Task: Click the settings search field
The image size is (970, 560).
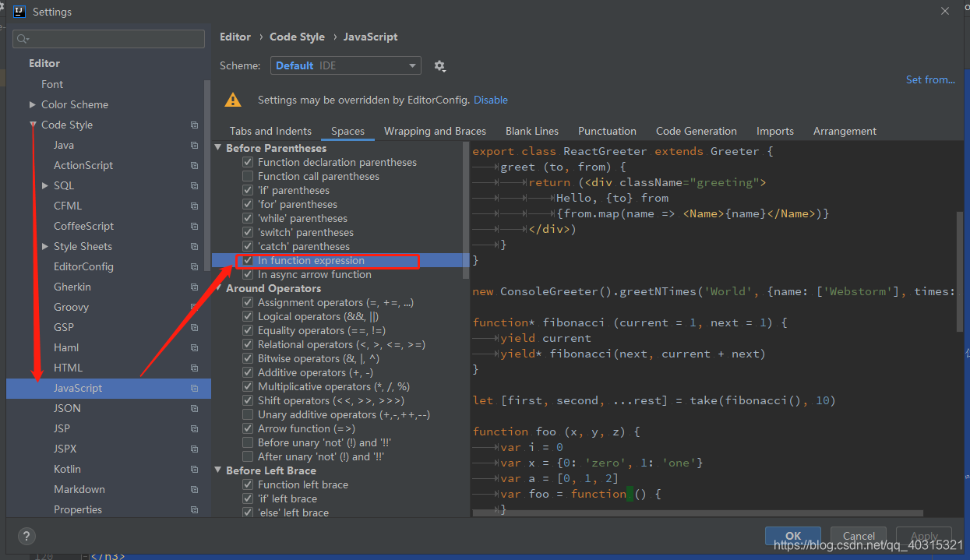Action: click(x=108, y=38)
